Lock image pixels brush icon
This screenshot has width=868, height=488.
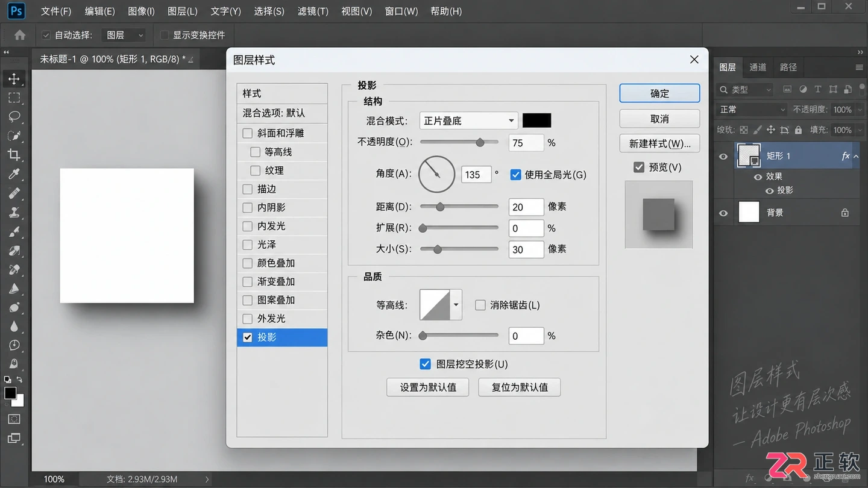757,130
